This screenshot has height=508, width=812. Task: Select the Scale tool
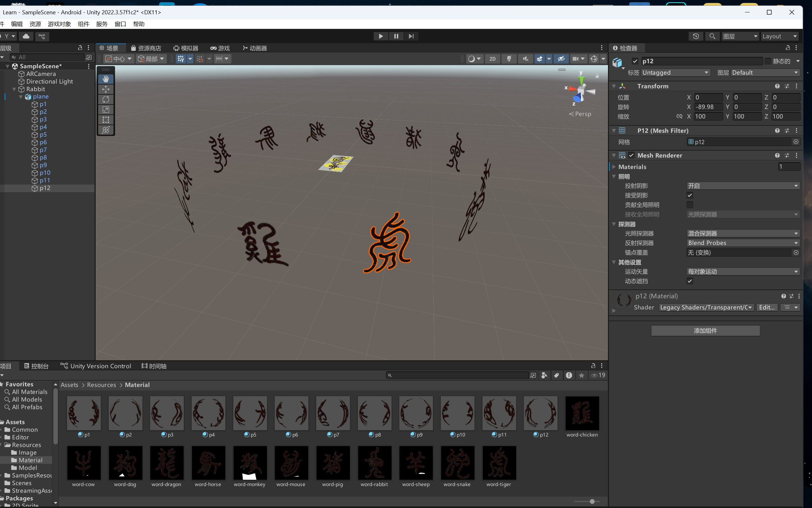pos(106,110)
